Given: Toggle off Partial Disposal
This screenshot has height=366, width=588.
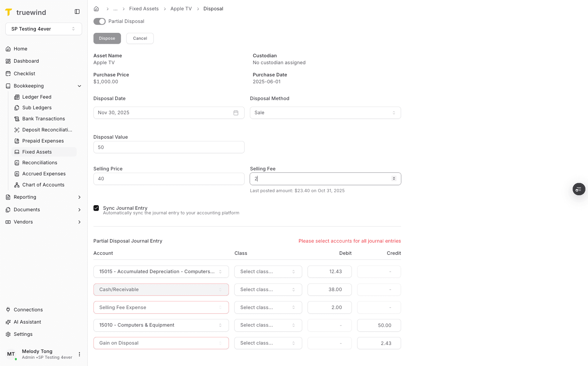Looking at the screenshot, I should [x=99, y=21].
